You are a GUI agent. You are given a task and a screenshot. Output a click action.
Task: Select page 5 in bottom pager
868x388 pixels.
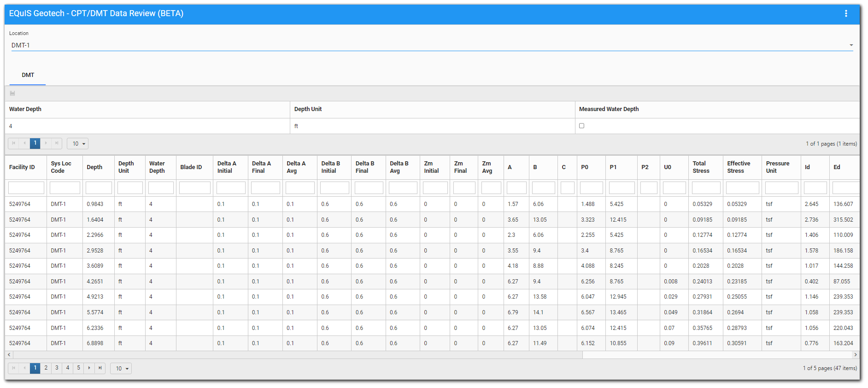(78, 368)
